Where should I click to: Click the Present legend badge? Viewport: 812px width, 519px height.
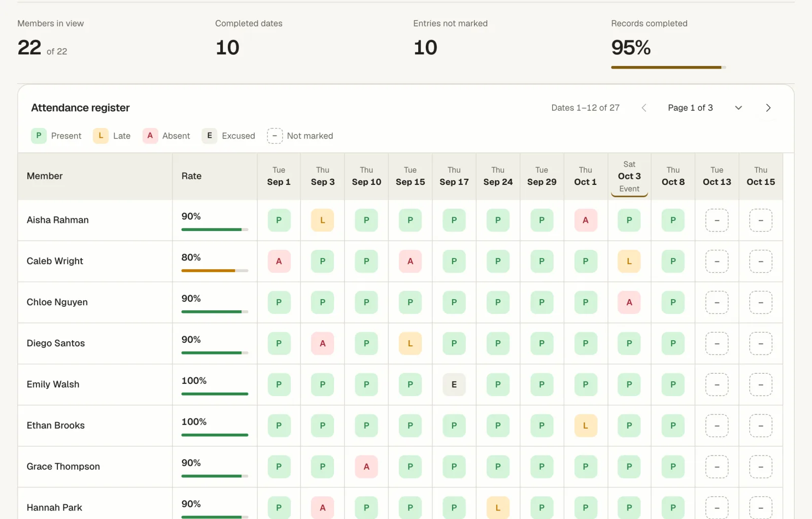(x=39, y=136)
